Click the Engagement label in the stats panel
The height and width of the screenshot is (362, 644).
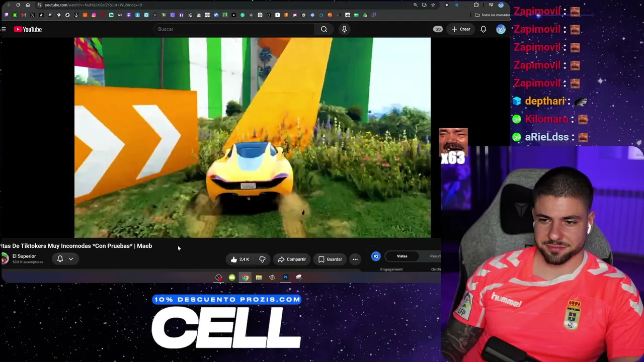[391, 269]
